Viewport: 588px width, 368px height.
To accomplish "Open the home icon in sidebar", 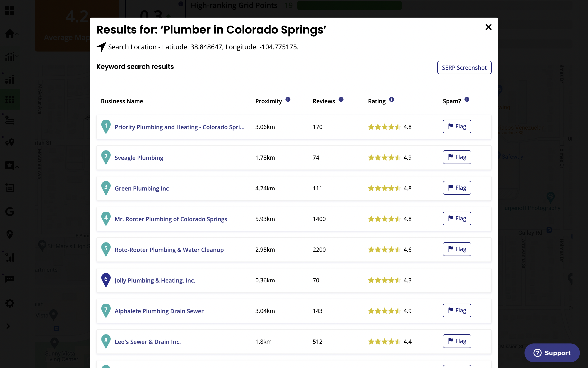I will (x=10, y=33).
